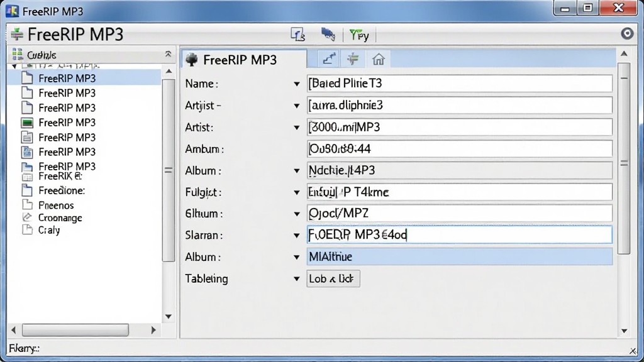Click the 'Lob' button next to Tableting
The width and height of the screenshot is (644, 362).
[333, 278]
